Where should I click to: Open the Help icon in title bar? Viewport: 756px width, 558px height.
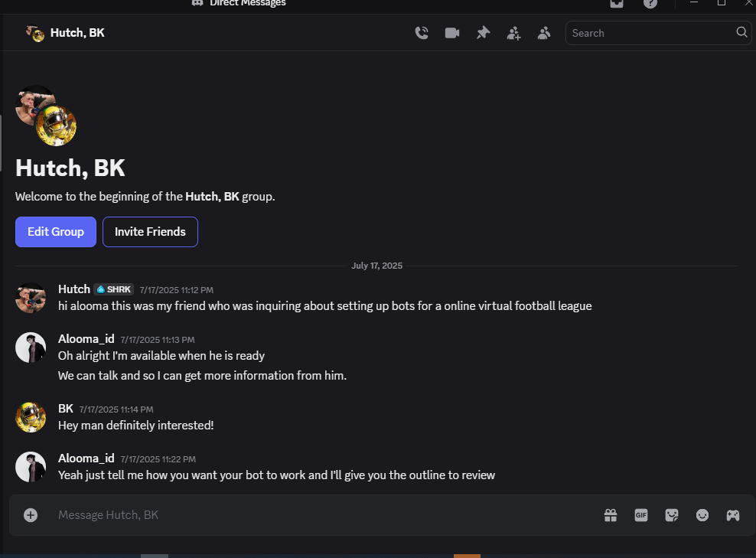(650, 3)
